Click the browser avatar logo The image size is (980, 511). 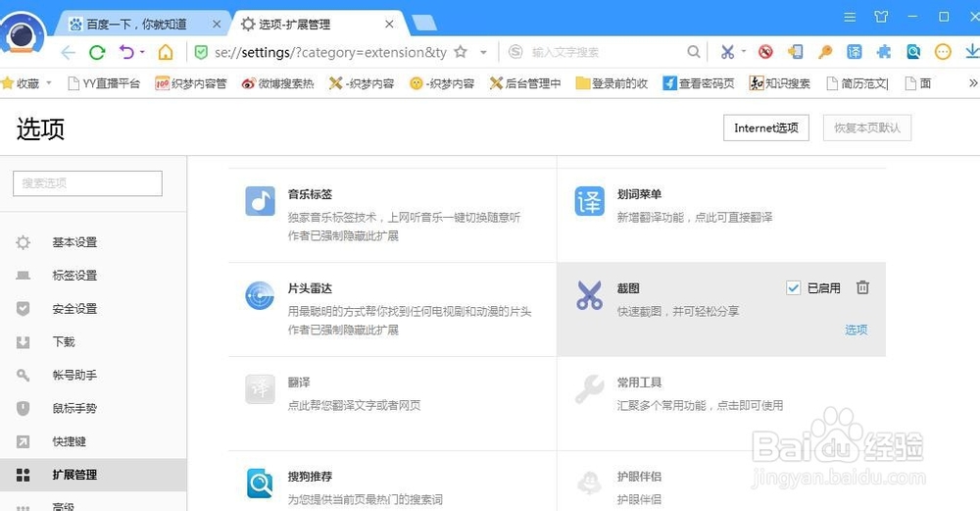pyautogui.click(x=23, y=32)
